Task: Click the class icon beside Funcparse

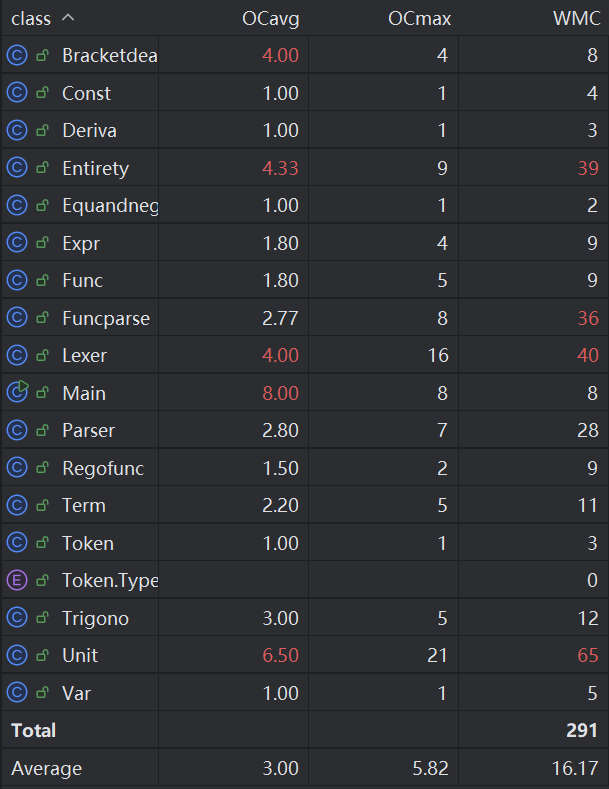Action: [x=16, y=318]
